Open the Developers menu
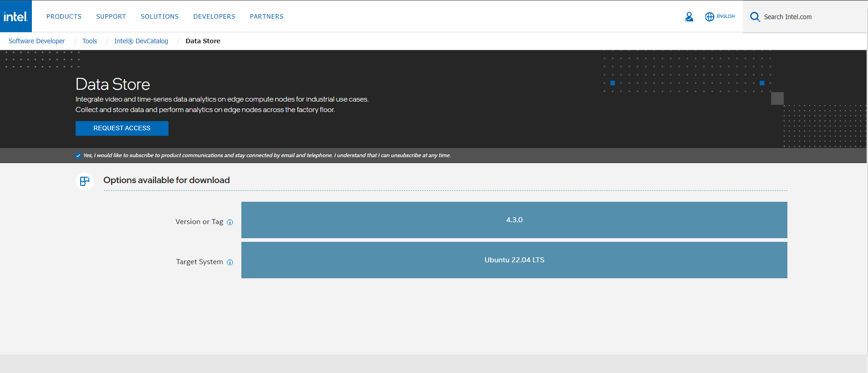 pyautogui.click(x=214, y=16)
